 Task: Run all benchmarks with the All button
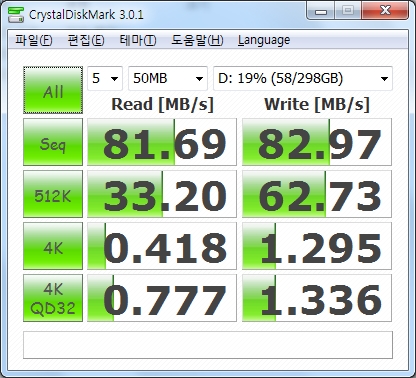[x=53, y=90]
